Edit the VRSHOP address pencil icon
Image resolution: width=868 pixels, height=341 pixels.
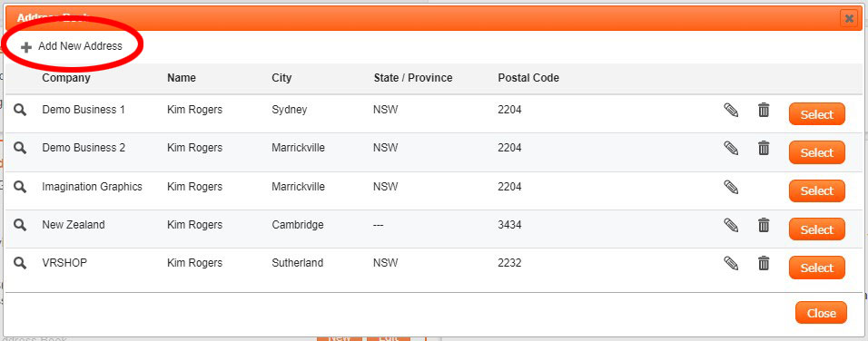(731, 263)
